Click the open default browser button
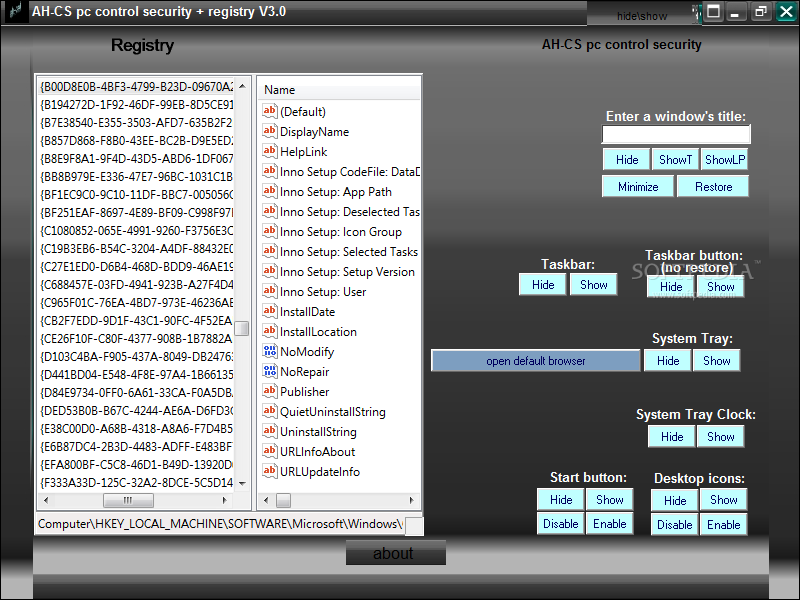This screenshot has height=600, width=800. [x=535, y=361]
